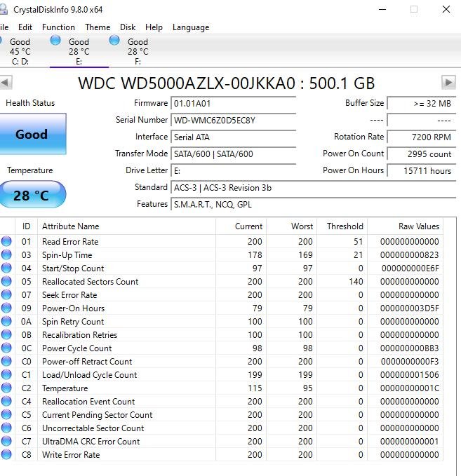Select the UltraDMA CRC Error Count name
Viewport: 461px width, 476px height.
pyautogui.click(x=91, y=442)
